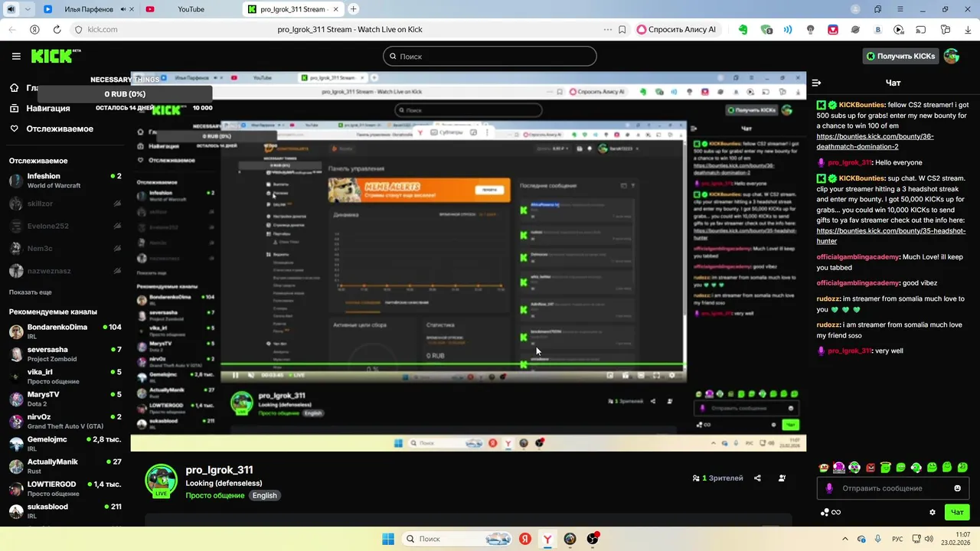Viewport: 980px width, 551px height.
Task: Open the pro_Igrok_311 streamer avatar
Action: (x=162, y=481)
